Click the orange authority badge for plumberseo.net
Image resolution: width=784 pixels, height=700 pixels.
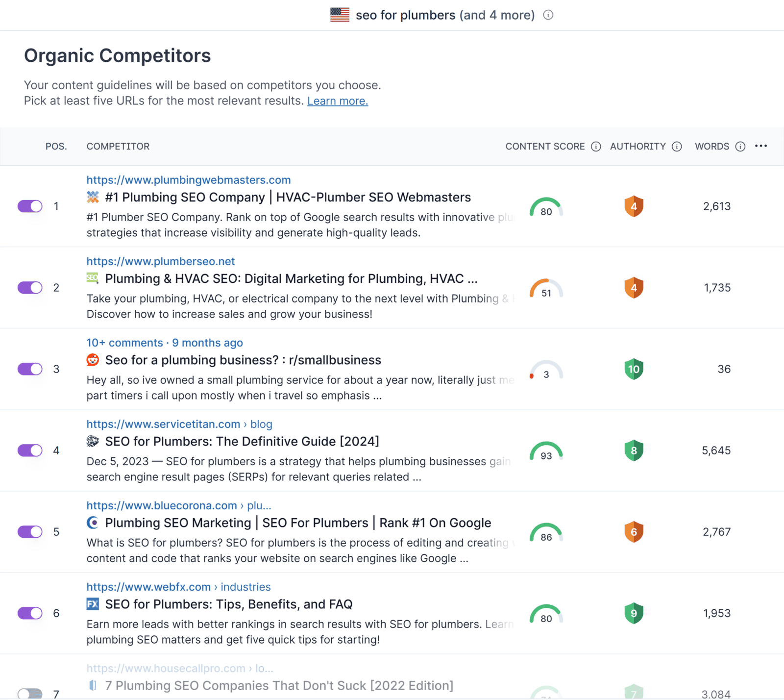coord(634,288)
